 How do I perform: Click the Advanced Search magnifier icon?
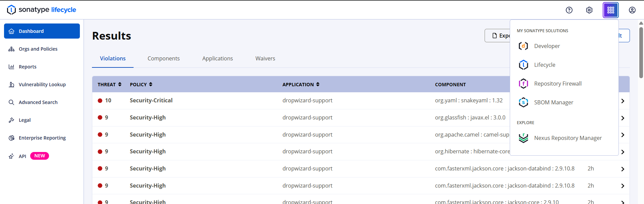(11, 102)
